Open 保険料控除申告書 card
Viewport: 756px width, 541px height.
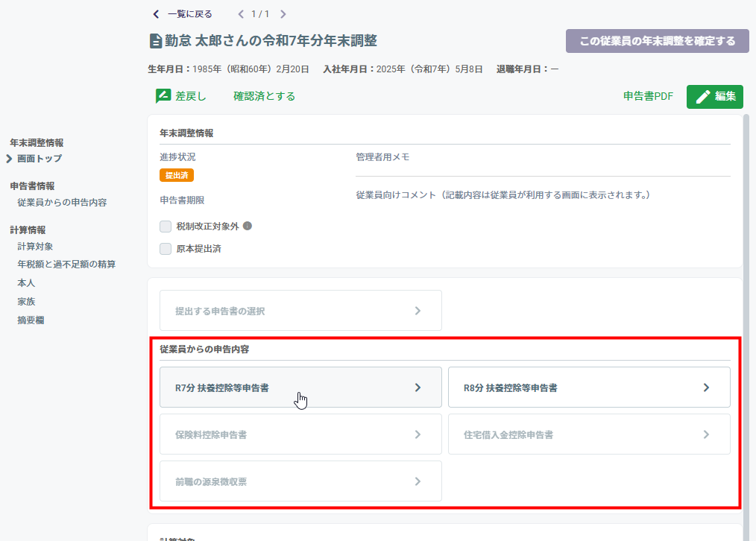click(301, 434)
